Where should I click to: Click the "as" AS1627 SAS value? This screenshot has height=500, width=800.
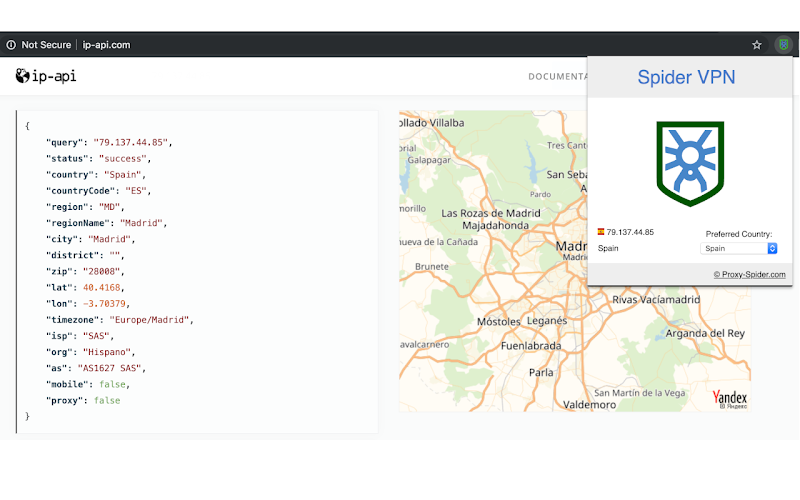click(109, 368)
